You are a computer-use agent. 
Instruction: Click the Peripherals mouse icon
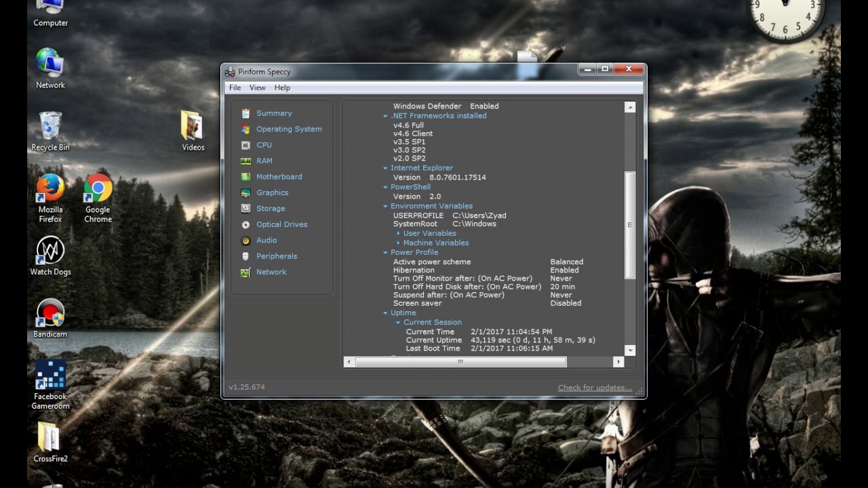(245, 256)
